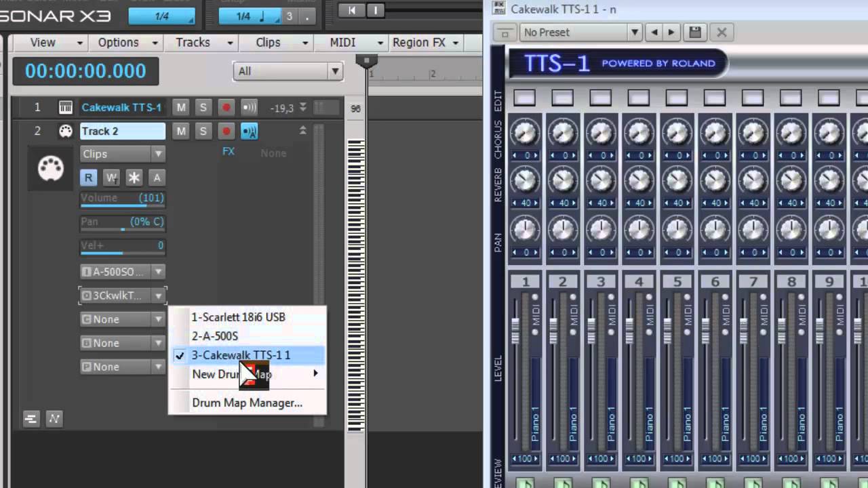Click the preview note button under channel 2
The image size is (868, 488).
(563, 483)
